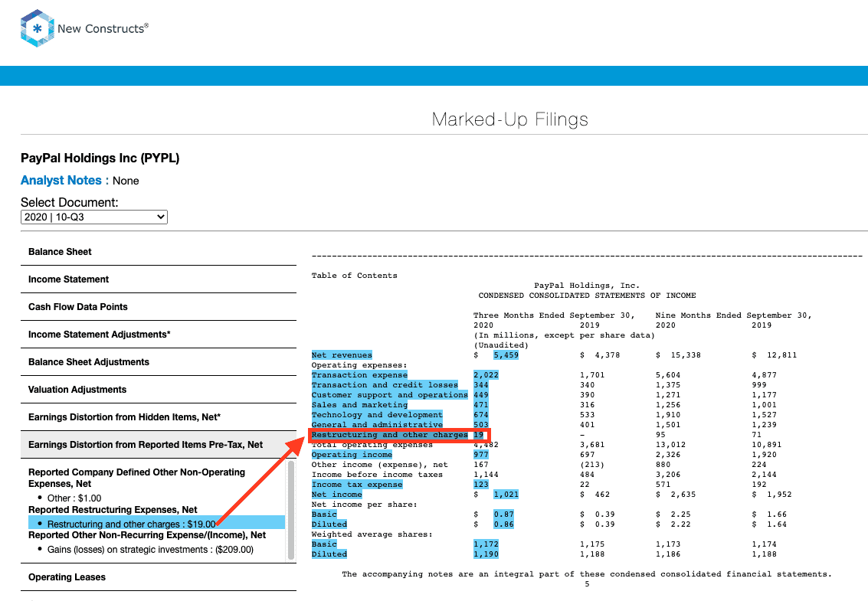
Task: Click the highlighted 344 credit losses value
Action: [x=481, y=385]
